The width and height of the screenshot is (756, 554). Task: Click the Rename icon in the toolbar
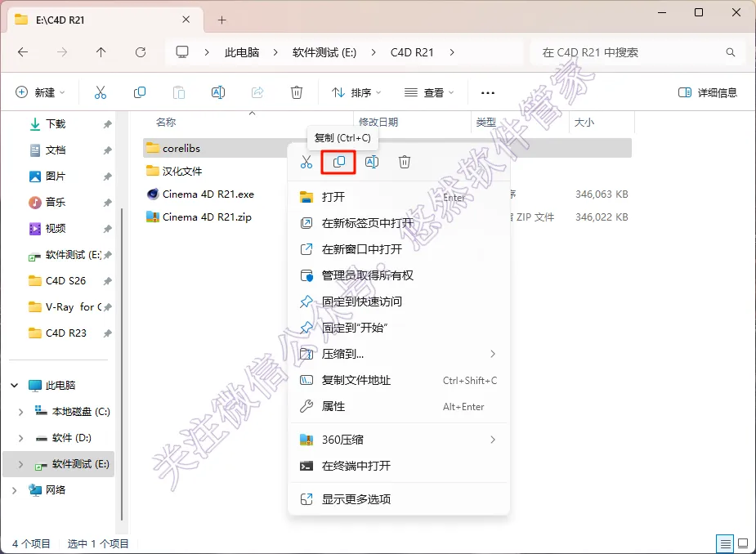218,92
